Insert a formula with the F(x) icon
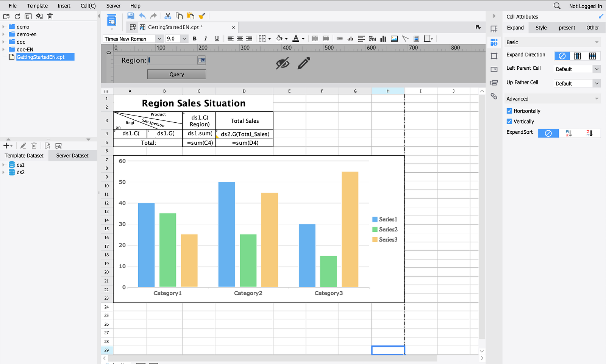Viewport: 606px width, 364px height. [x=372, y=39]
